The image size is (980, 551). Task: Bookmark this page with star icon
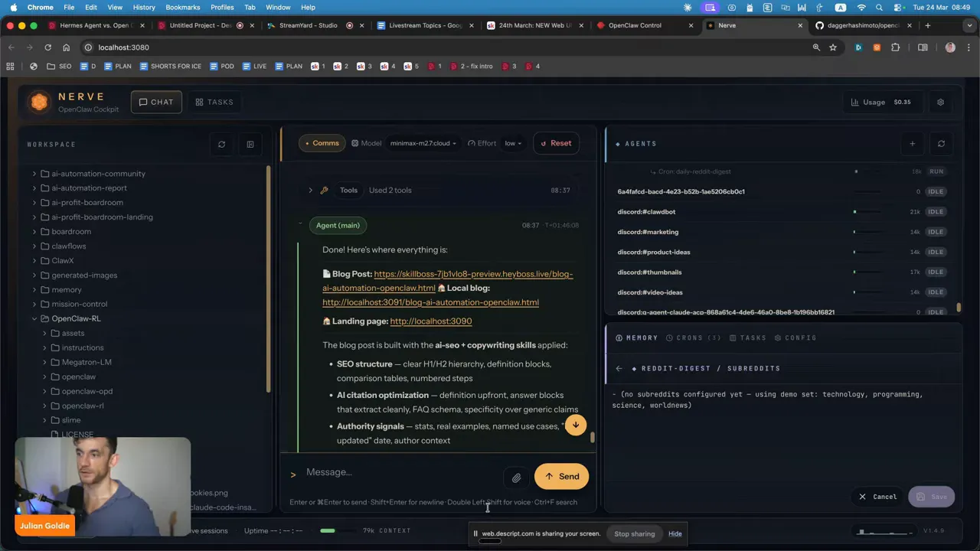(833, 47)
